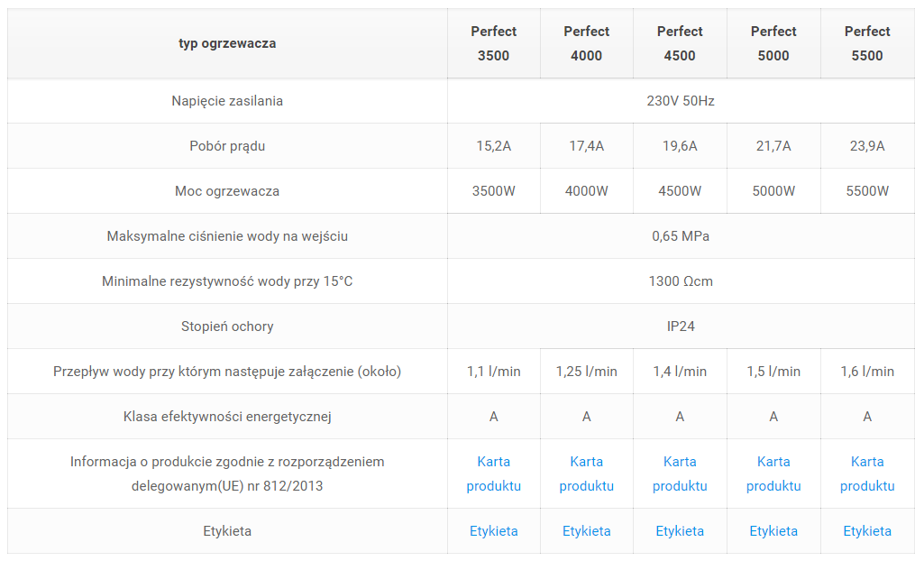
Task: Select the Perfect 4500 column header
Action: coord(680,43)
